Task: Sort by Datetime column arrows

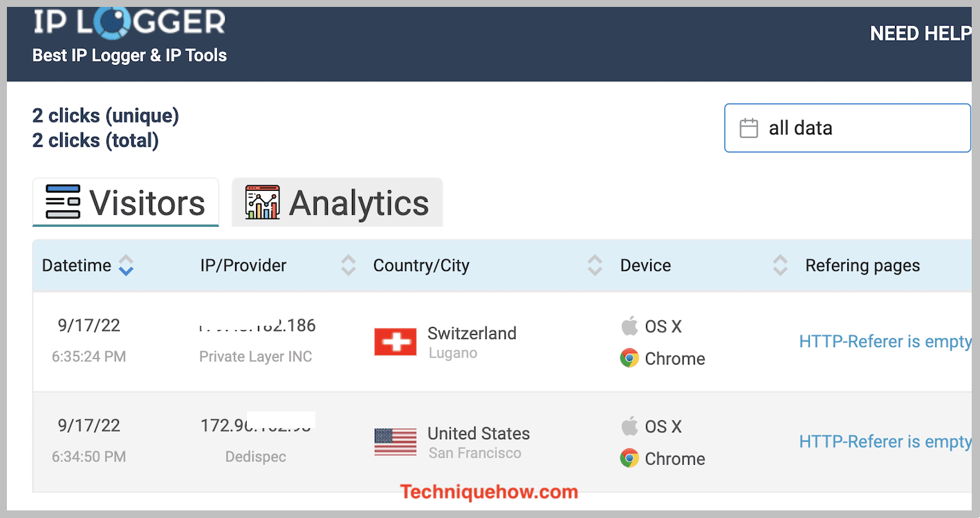Action: point(126,266)
